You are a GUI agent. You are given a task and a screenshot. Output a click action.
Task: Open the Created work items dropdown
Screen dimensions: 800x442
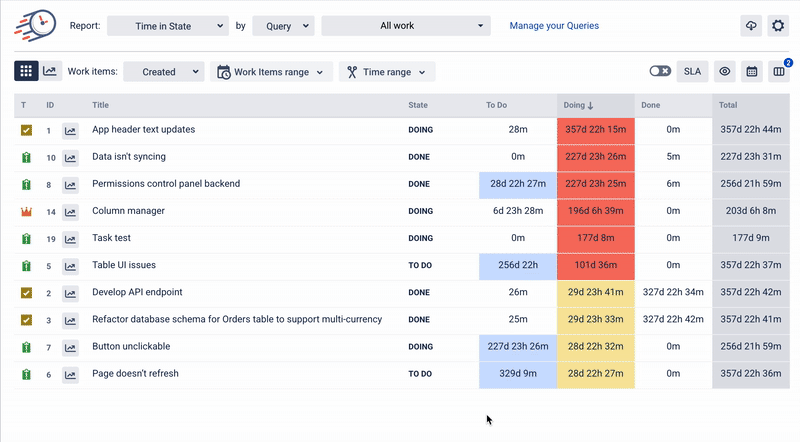point(164,72)
